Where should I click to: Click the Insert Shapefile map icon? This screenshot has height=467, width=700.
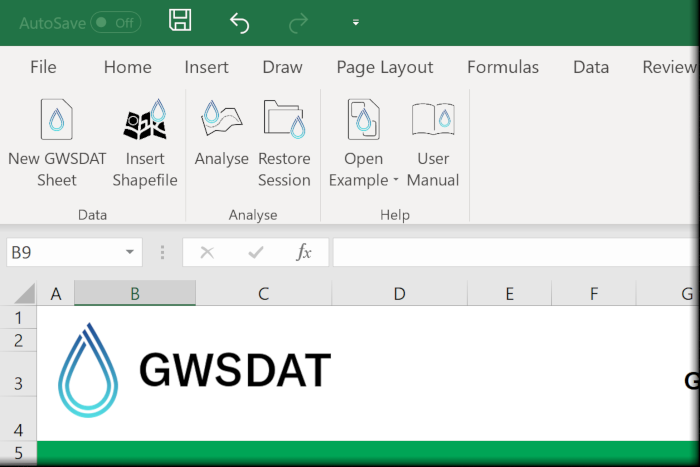[x=145, y=119]
